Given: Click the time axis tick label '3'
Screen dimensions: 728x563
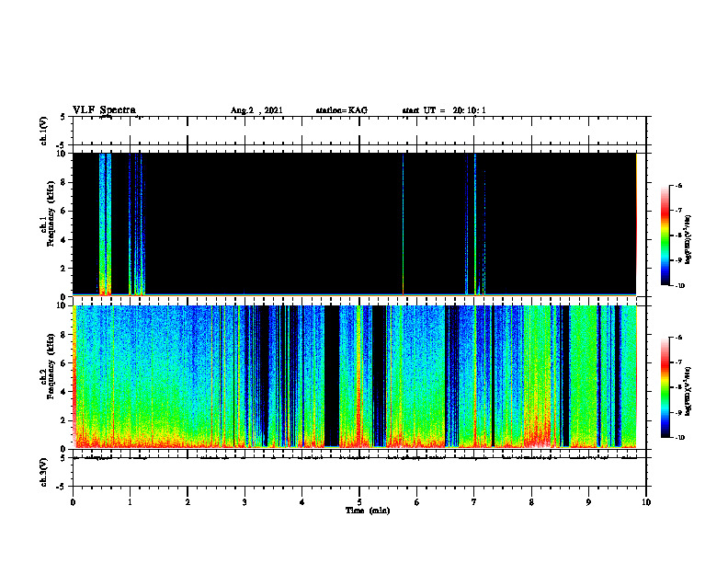Looking at the screenshot, I should (245, 502).
